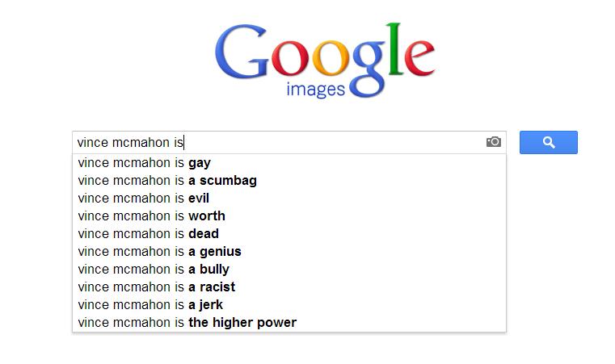615x364 pixels.
Task: Click inside the search text field
Action: [289, 142]
